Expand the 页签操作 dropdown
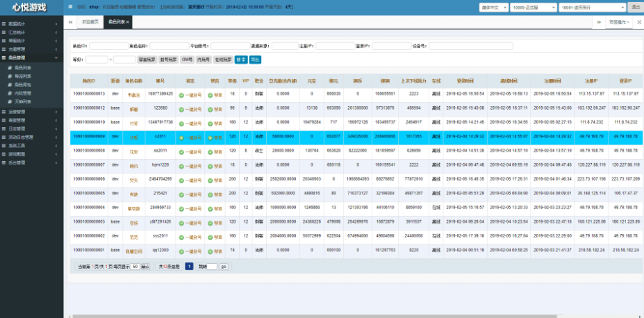This screenshot has height=318, width=644. pyautogui.click(x=619, y=22)
